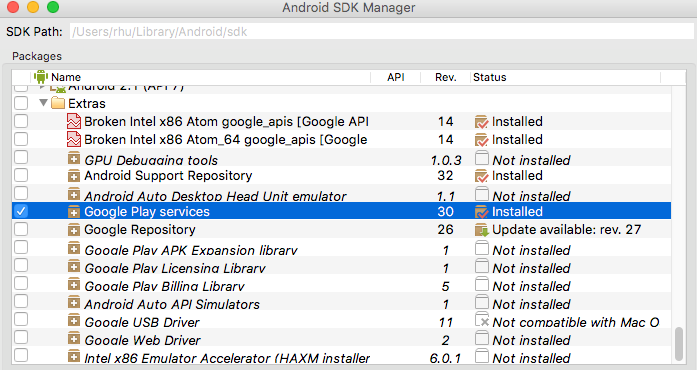The width and height of the screenshot is (697, 370).
Task: Click the SDK Path text field
Action: pyautogui.click(x=381, y=32)
